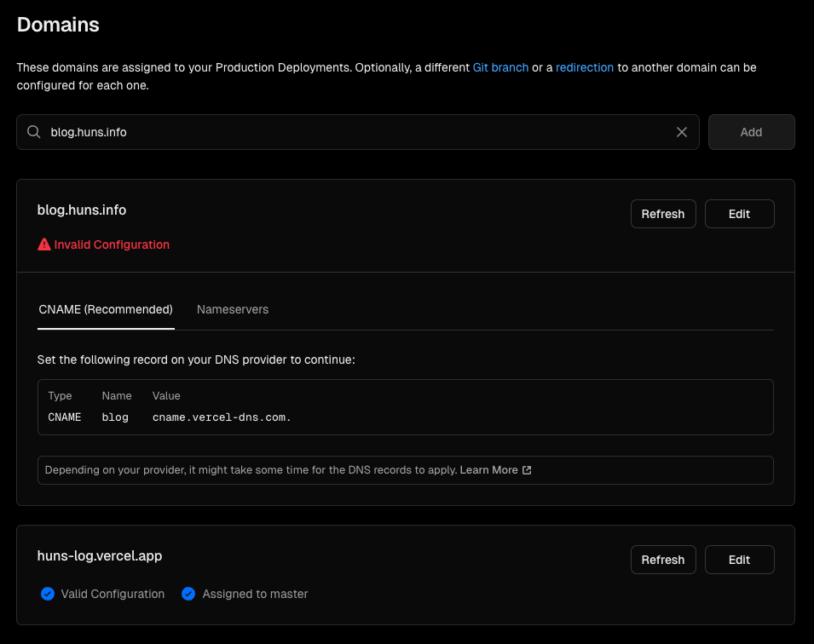Click the search magnifier icon in domain field

pyautogui.click(x=34, y=132)
